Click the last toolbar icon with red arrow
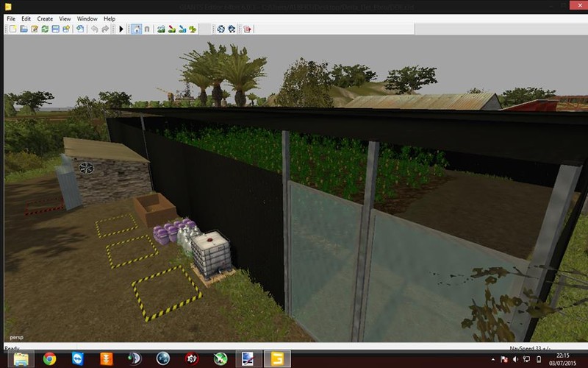Image resolution: width=588 pixels, height=368 pixels. 248,29
